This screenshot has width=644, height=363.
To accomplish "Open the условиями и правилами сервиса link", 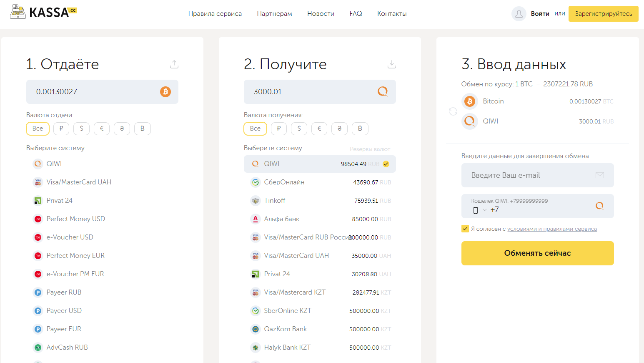I will click(x=551, y=229).
